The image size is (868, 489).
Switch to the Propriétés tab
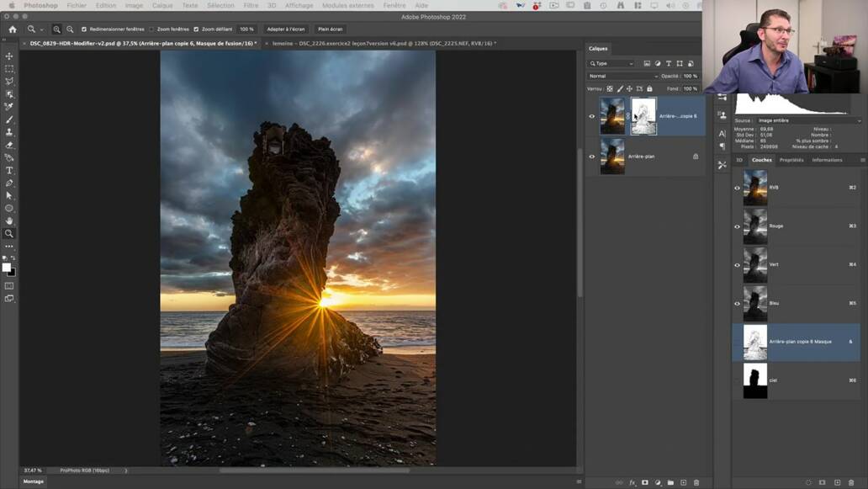tap(791, 159)
